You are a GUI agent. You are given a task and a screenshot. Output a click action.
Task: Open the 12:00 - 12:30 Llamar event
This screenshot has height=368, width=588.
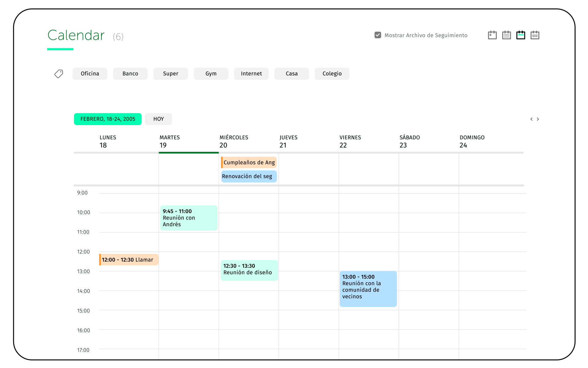[x=129, y=260]
